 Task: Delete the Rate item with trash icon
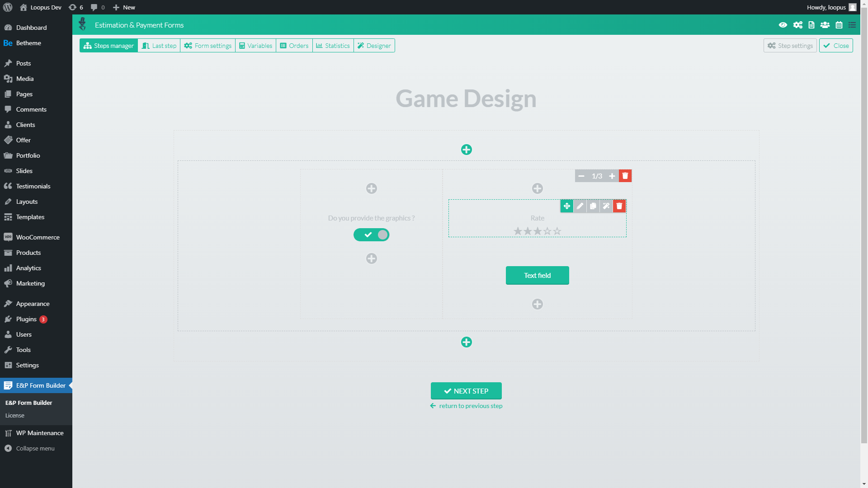click(x=619, y=206)
